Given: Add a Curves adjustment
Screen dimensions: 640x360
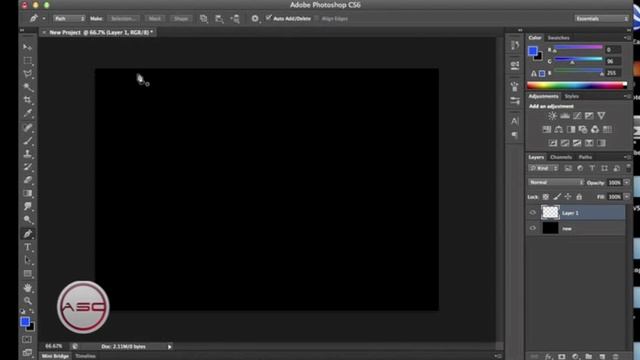Looking at the screenshot, I should [x=577, y=116].
